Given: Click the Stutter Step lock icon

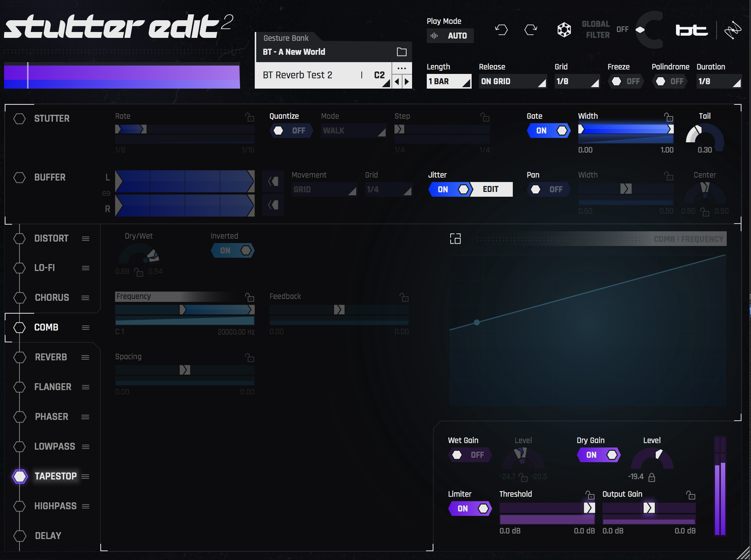Looking at the screenshot, I should [x=485, y=117].
